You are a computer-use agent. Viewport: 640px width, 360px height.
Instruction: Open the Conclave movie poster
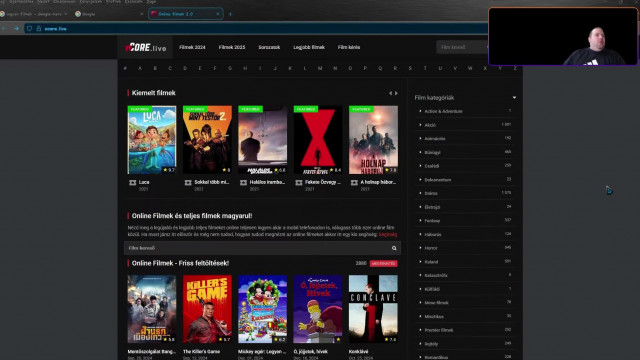tap(373, 309)
